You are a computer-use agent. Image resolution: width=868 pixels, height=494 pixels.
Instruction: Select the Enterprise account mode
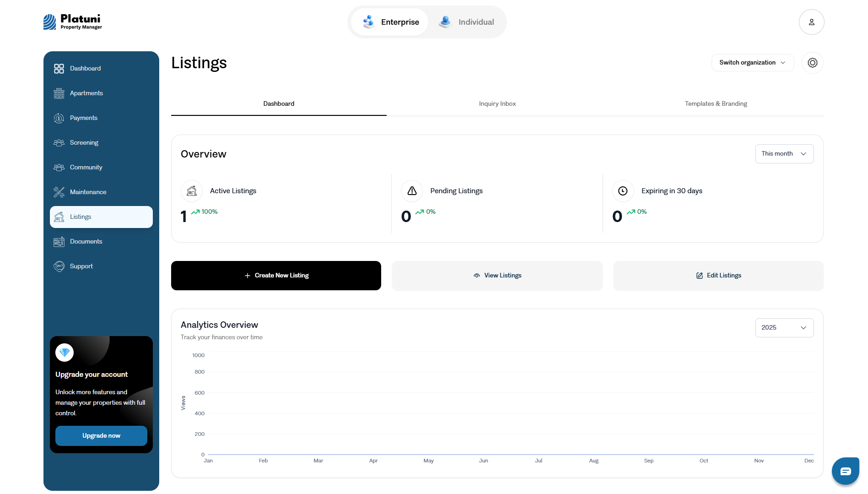390,22
